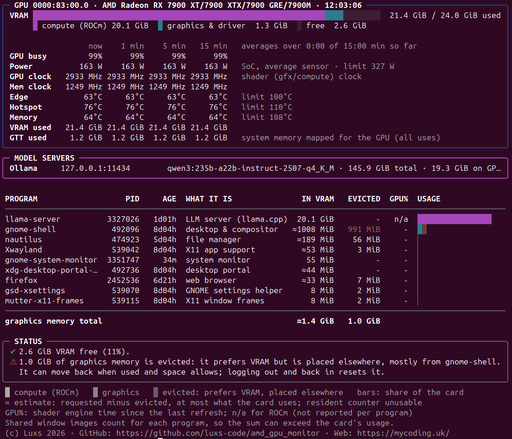Click the top VRAM usage bar
This screenshot has width=512, height=439.
(x=207, y=15)
